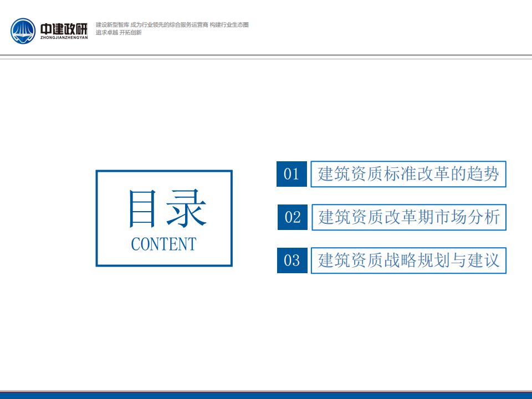Click the slogan line 追求卓越 开拓创新

[119, 33]
